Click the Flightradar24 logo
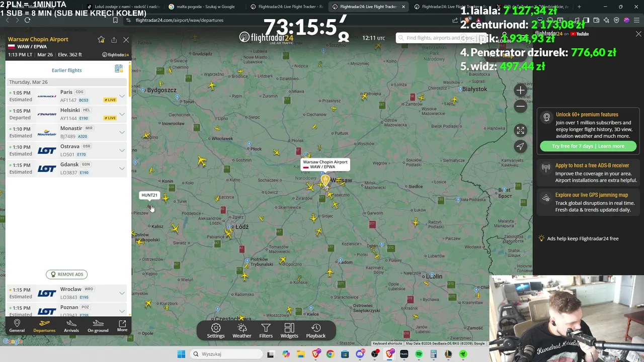644x362 pixels. click(x=266, y=38)
